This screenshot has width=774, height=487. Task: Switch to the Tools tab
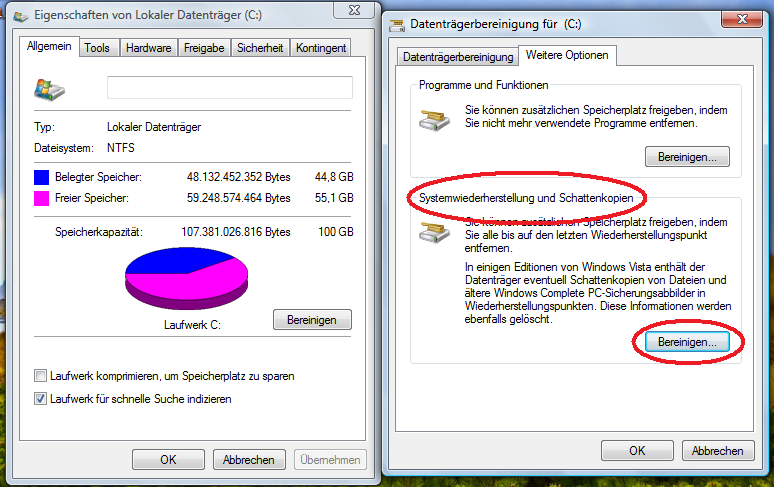97,48
